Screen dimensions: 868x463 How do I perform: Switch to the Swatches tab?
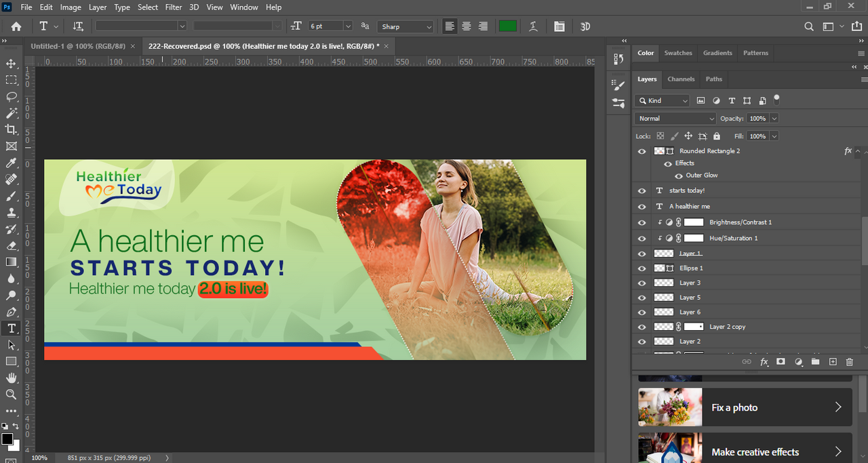click(678, 53)
